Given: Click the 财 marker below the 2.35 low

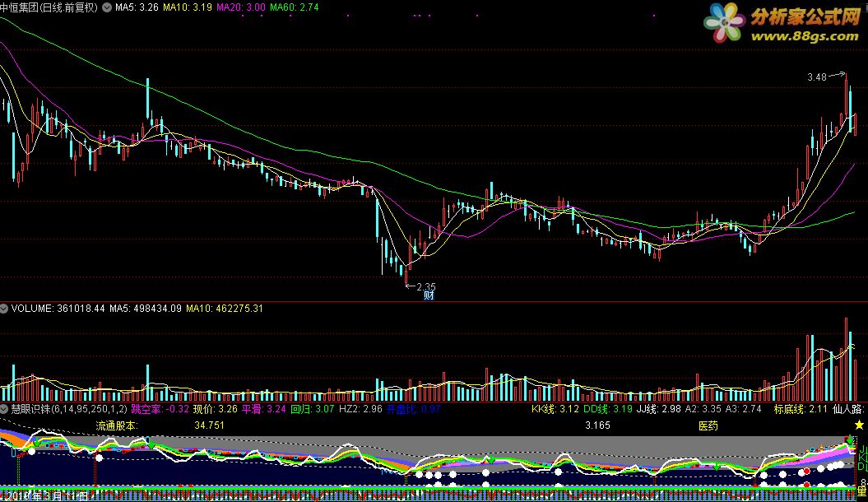Looking at the screenshot, I should click(x=429, y=295).
